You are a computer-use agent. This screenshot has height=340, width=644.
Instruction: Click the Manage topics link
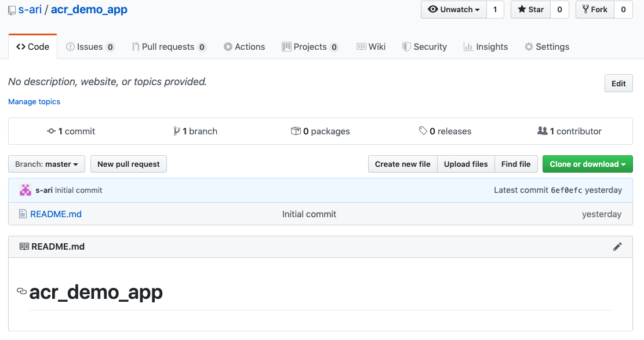point(34,101)
